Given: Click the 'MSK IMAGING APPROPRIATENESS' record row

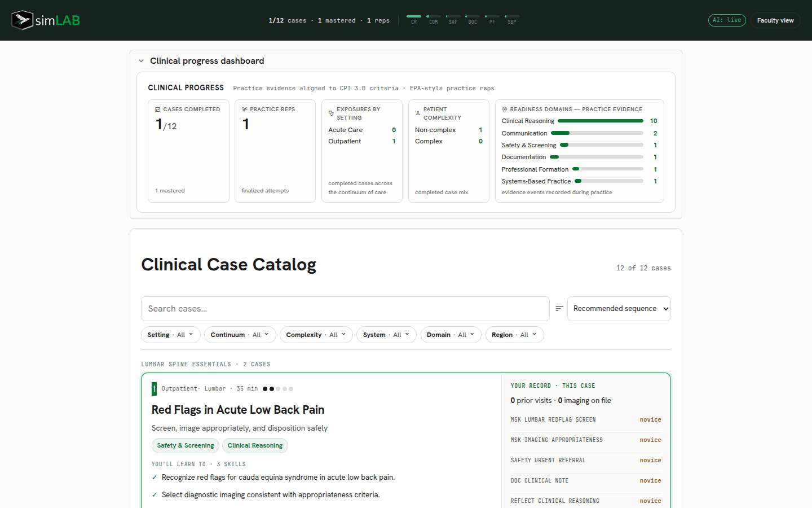Looking at the screenshot, I should 586,440.
